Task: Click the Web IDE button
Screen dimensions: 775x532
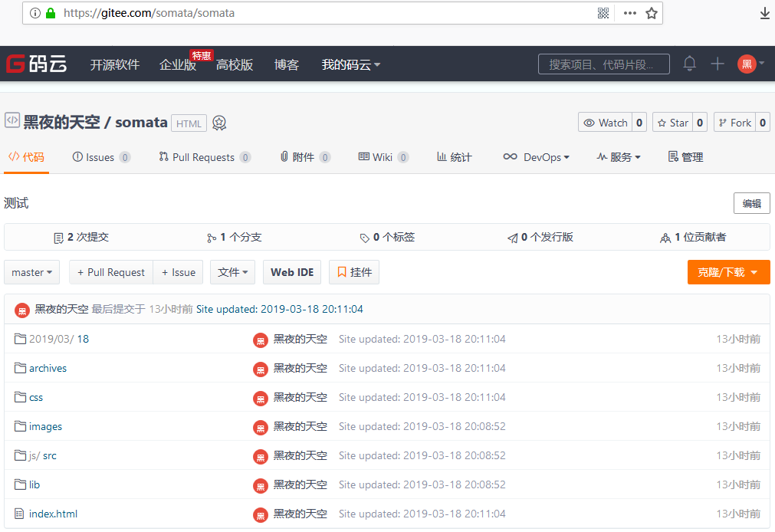Action: click(x=293, y=272)
